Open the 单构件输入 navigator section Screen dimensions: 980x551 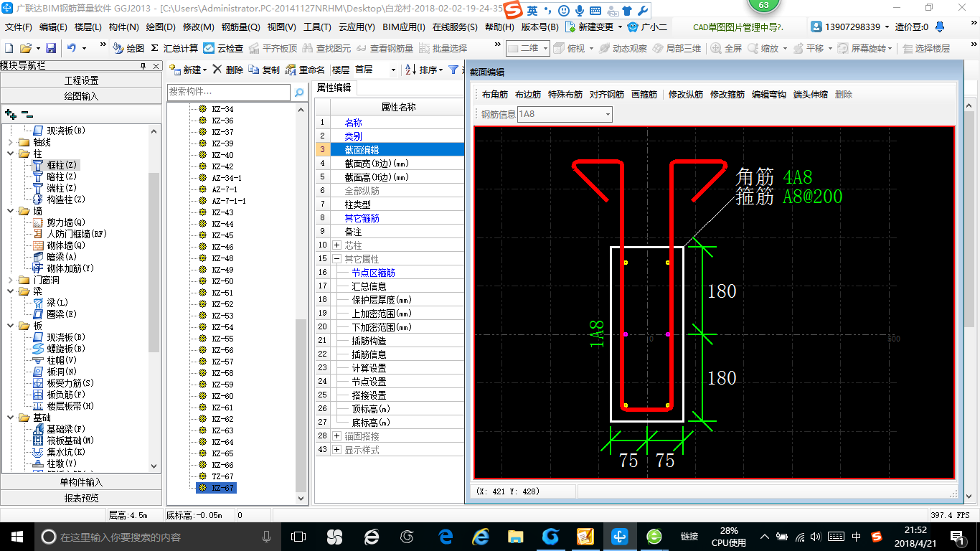[x=81, y=482]
